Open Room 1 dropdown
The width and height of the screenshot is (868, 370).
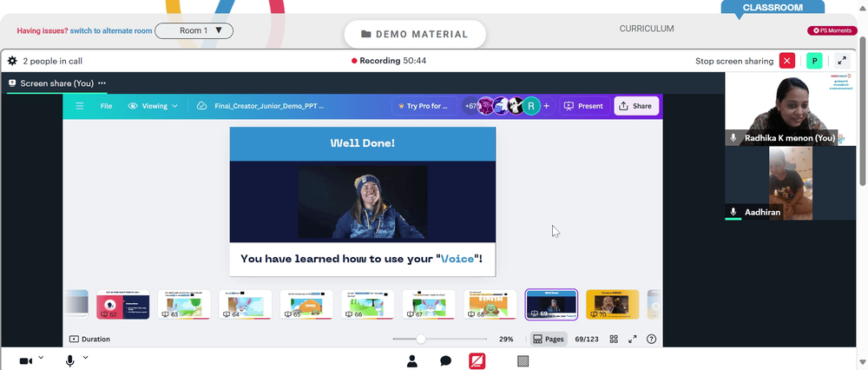coord(194,30)
